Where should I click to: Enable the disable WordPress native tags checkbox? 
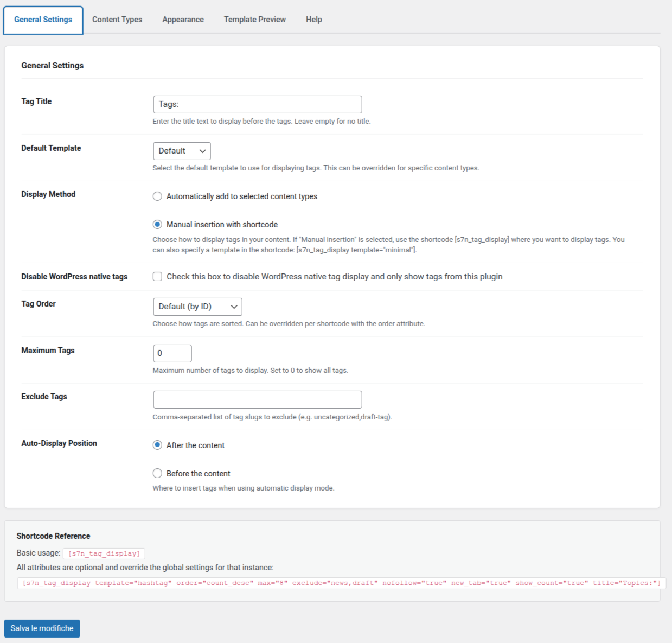(x=157, y=277)
